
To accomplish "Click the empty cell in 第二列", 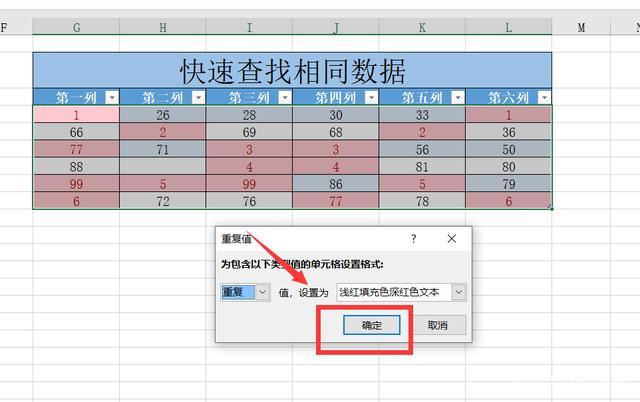I will pos(162,167).
